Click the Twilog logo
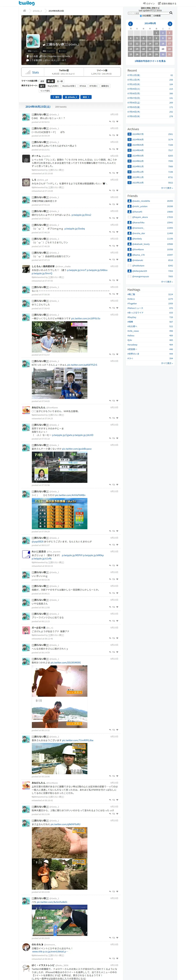This screenshot has height=980, width=196. tap(27, 3)
